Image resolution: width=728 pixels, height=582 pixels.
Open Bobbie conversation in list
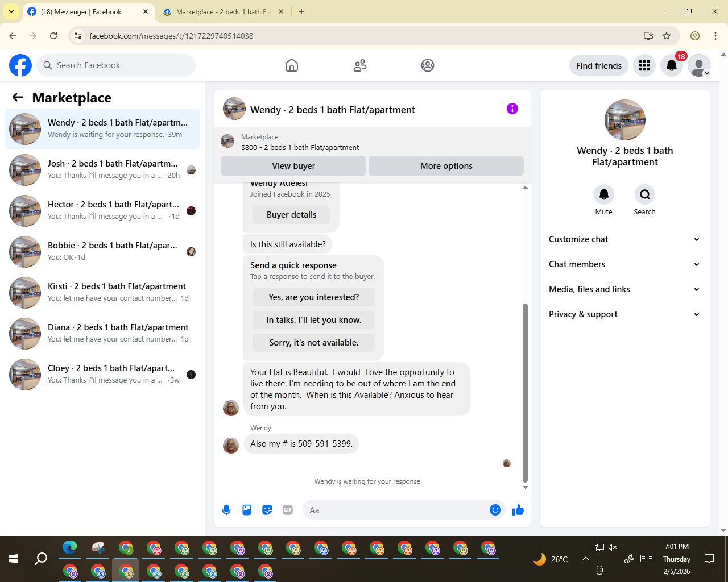102,252
